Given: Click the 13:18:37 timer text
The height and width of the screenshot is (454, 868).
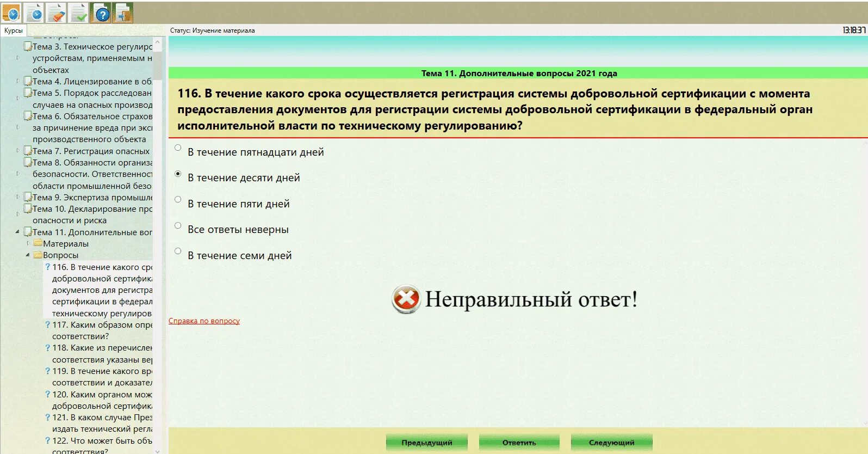Looking at the screenshot, I should pyautogui.click(x=854, y=30).
